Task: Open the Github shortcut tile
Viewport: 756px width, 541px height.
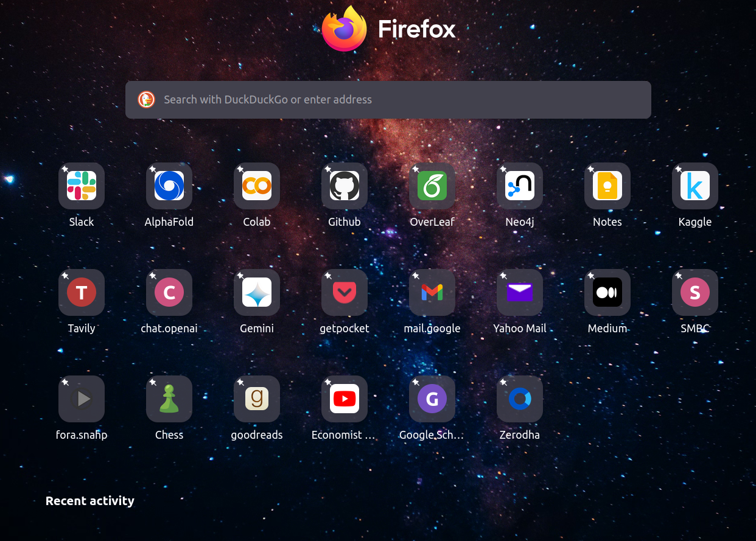Action: coord(345,186)
